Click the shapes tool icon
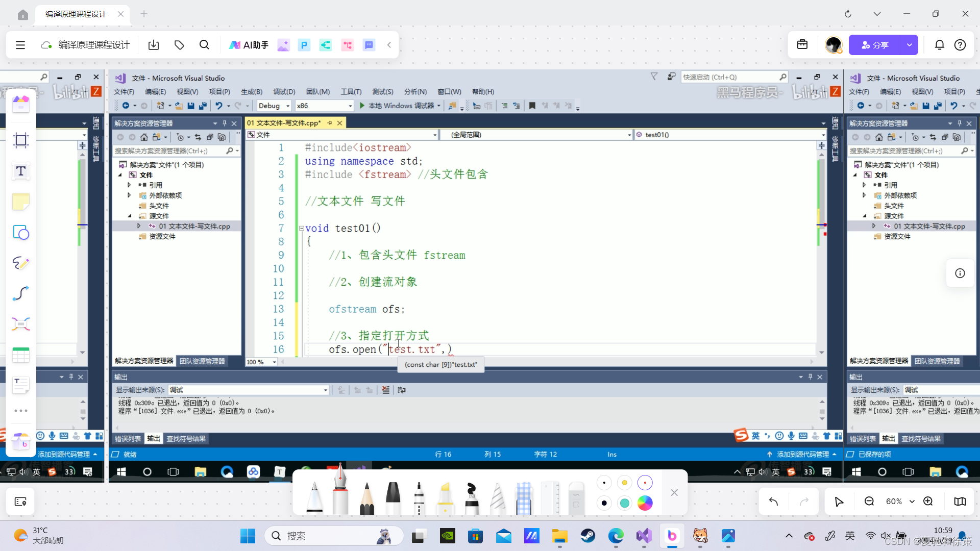 point(21,233)
